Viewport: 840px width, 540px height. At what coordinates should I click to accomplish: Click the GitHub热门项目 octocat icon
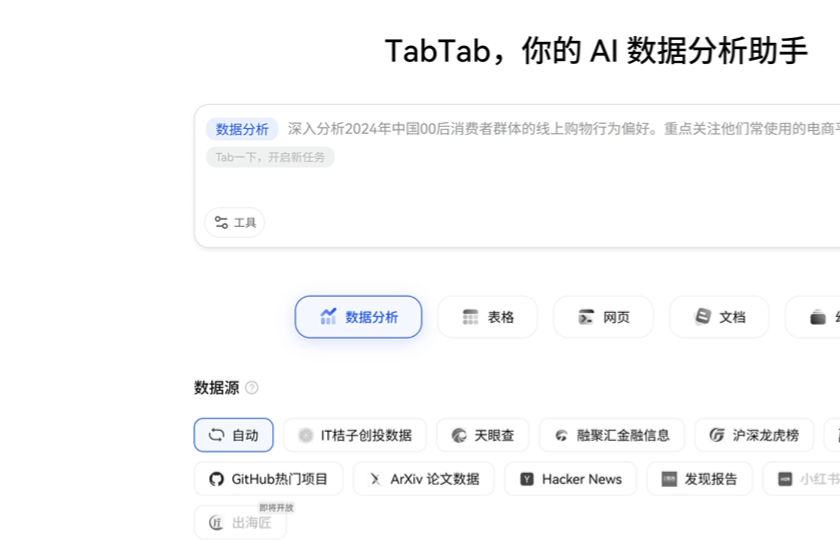(216, 479)
